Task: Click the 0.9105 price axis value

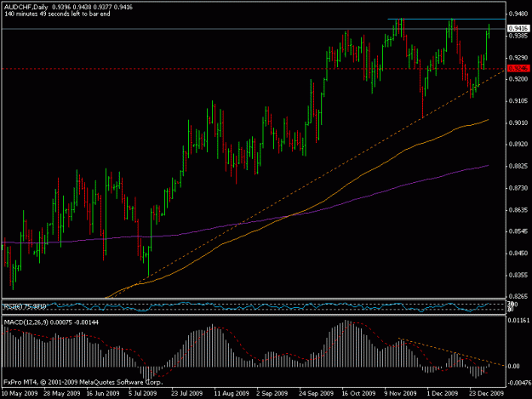Action: [x=518, y=101]
